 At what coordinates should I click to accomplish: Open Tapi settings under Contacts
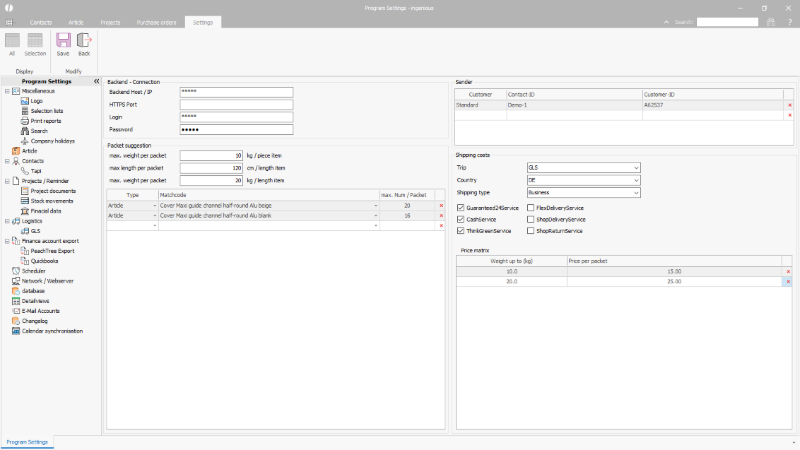[x=35, y=171]
